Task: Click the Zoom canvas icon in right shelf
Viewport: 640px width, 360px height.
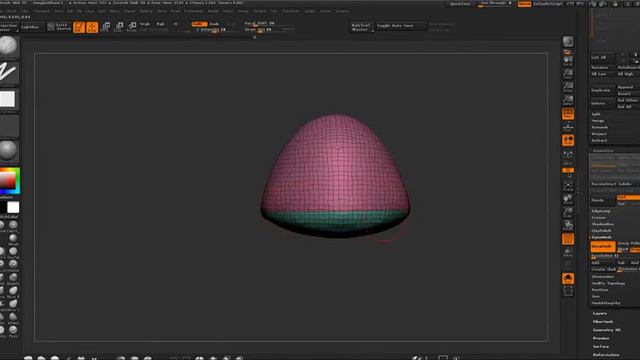Action: [x=568, y=74]
